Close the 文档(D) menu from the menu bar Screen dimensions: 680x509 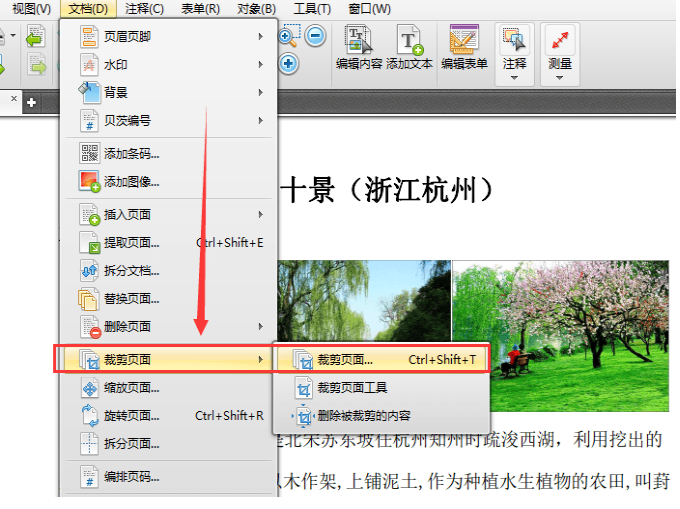pos(88,9)
